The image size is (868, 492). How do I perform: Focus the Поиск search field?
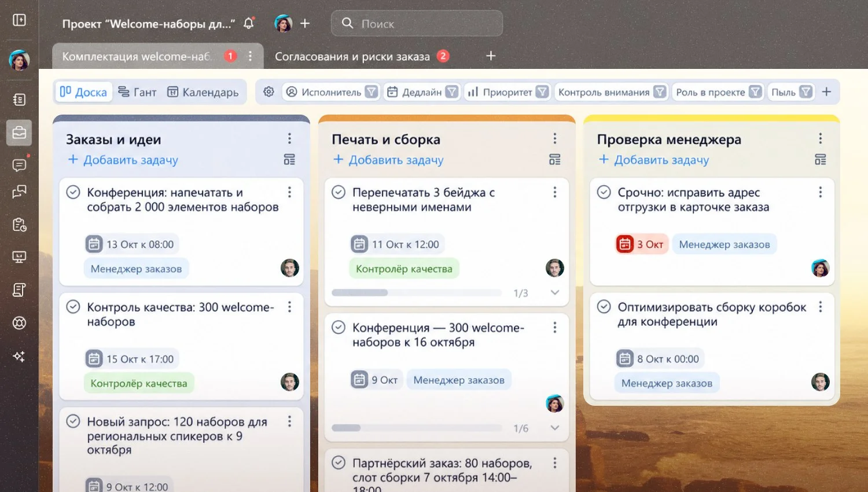click(x=417, y=24)
